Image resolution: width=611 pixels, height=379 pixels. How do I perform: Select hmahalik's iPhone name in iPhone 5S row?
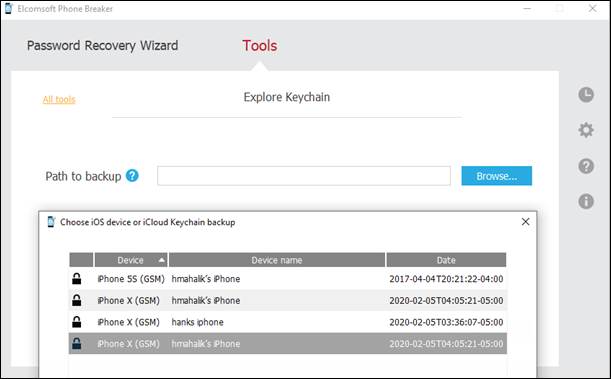point(206,279)
